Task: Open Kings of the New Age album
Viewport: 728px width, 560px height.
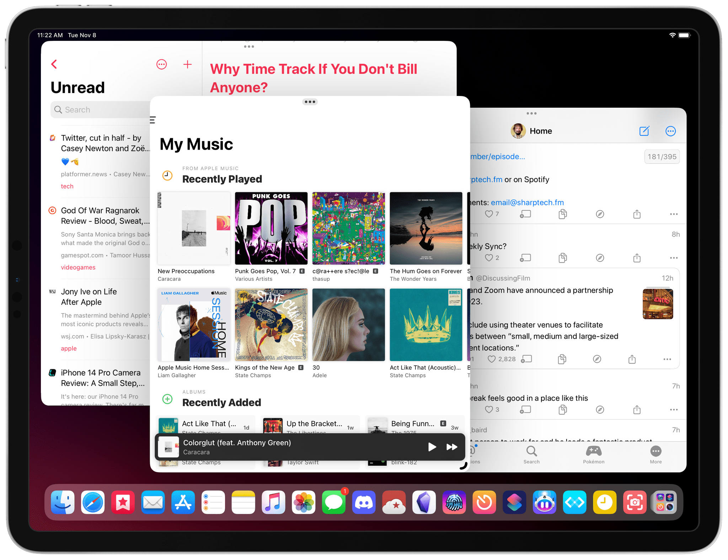Action: point(271,325)
